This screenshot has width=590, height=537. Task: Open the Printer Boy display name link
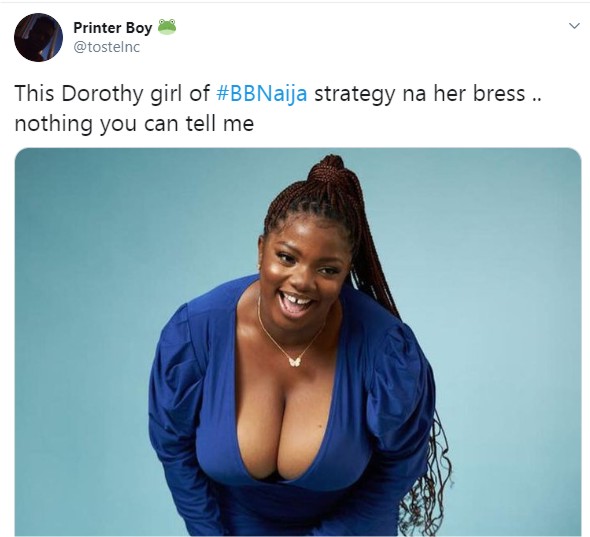pyautogui.click(x=113, y=27)
